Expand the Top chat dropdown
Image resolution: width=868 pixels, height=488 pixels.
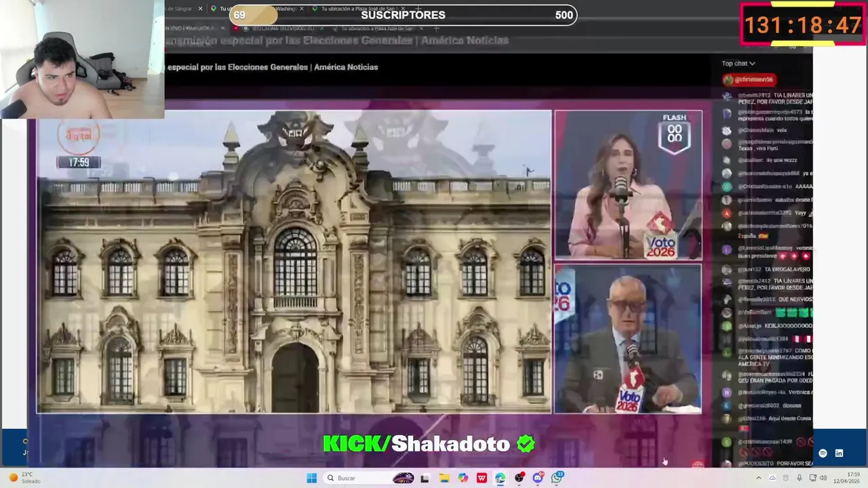(738, 64)
